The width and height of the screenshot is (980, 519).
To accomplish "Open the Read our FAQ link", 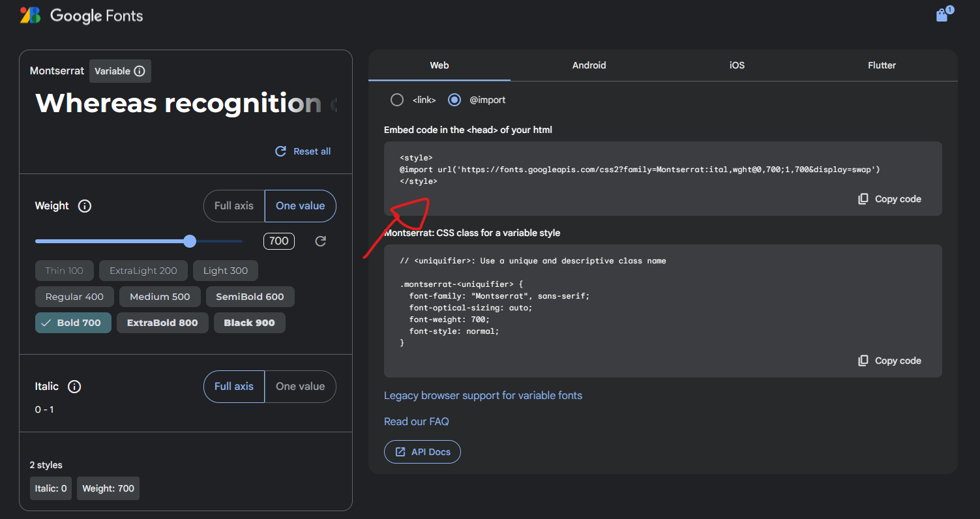I will pos(417,422).
